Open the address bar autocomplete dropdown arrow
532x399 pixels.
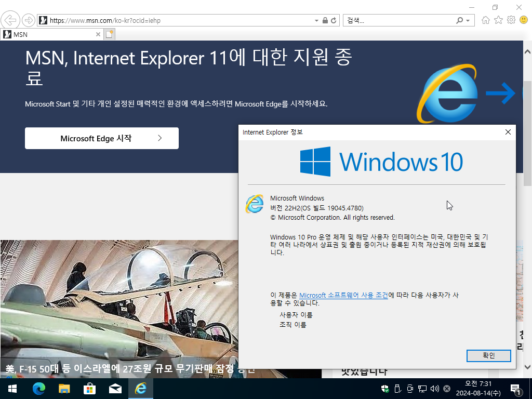click(316, 20)
